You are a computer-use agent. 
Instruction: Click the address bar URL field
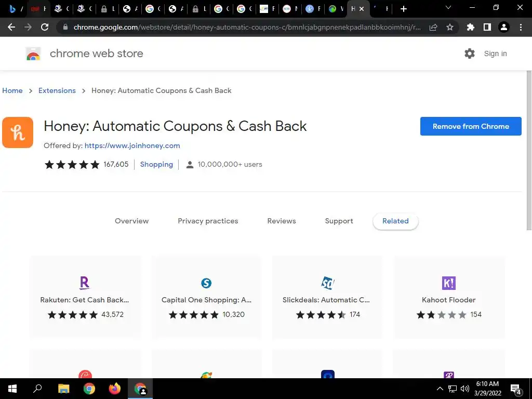click(x=247, y=27)
